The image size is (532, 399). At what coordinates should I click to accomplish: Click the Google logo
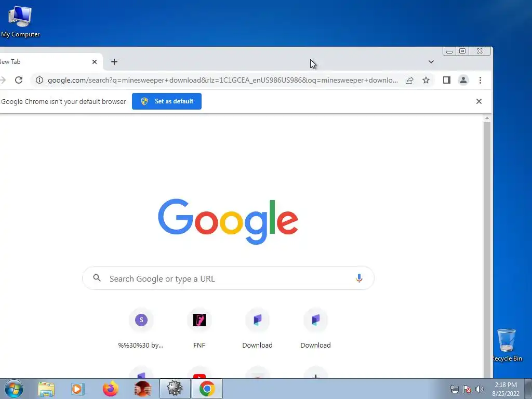tap(228, 221)
